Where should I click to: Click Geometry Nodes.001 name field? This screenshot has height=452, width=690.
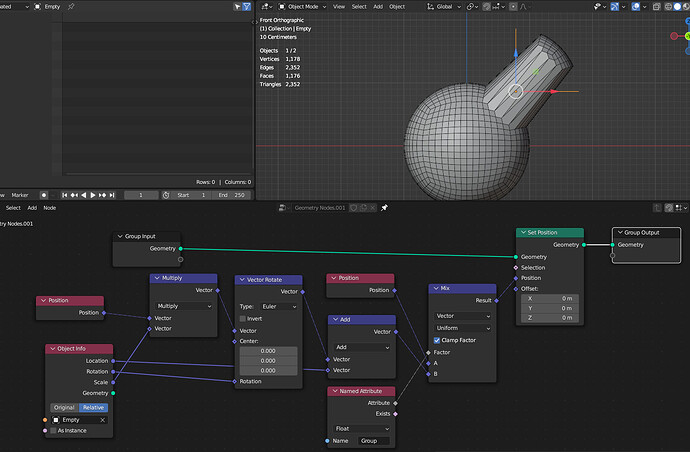coord(320,208)
